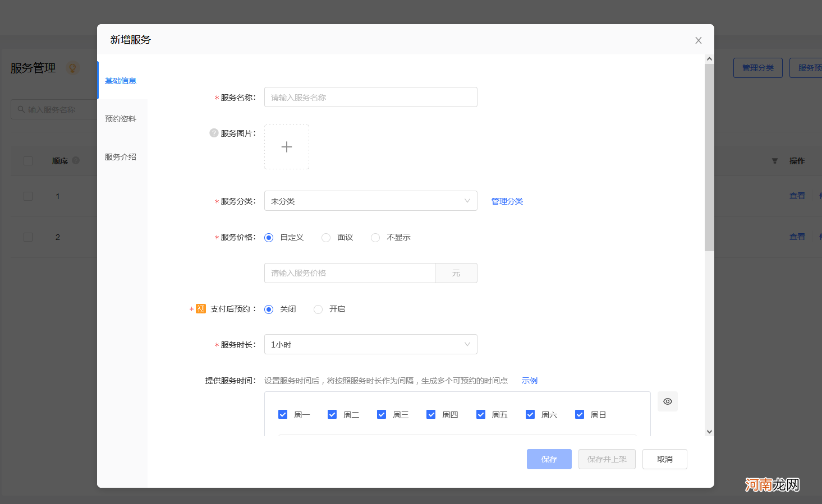Click the dialog scrollbar down arrow
Screen dimensions: 822x504
coord(709,432)
